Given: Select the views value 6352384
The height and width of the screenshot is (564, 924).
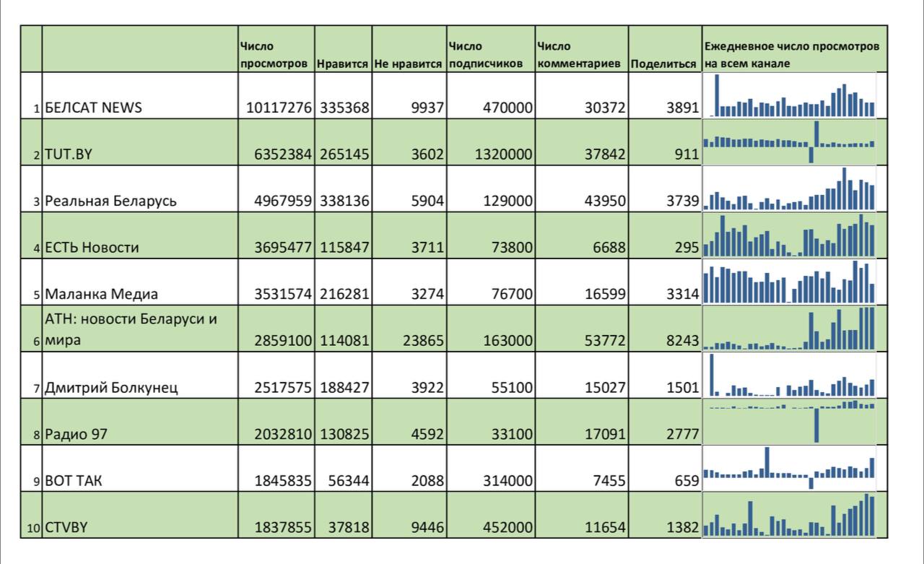Looking at the screenshot, I should click(282, 155).
